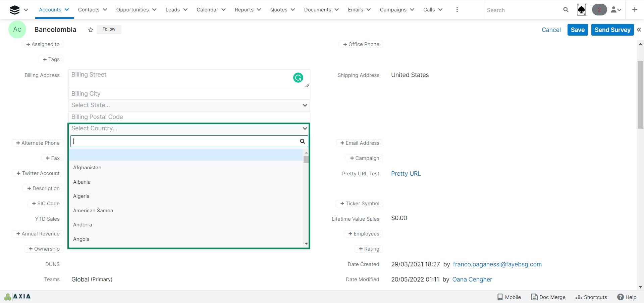Viewport: 644px width, 303px height.
Task: Expand the Opportunities dropdown arrow
Action: tap(154, 10)
